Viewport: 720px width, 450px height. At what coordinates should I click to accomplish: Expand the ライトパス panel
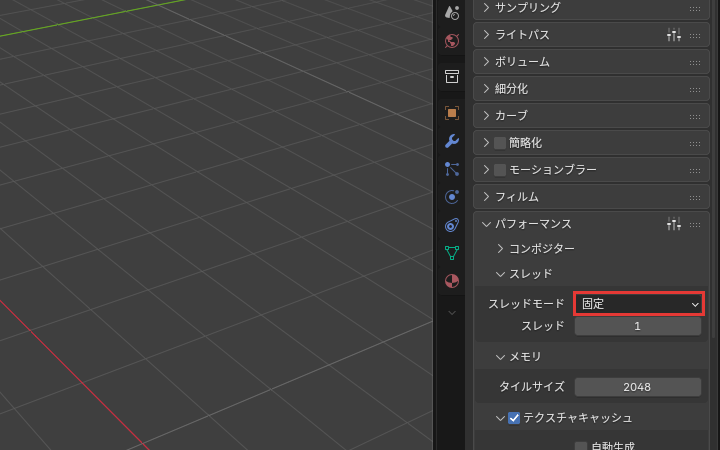[x=486, y=34]
